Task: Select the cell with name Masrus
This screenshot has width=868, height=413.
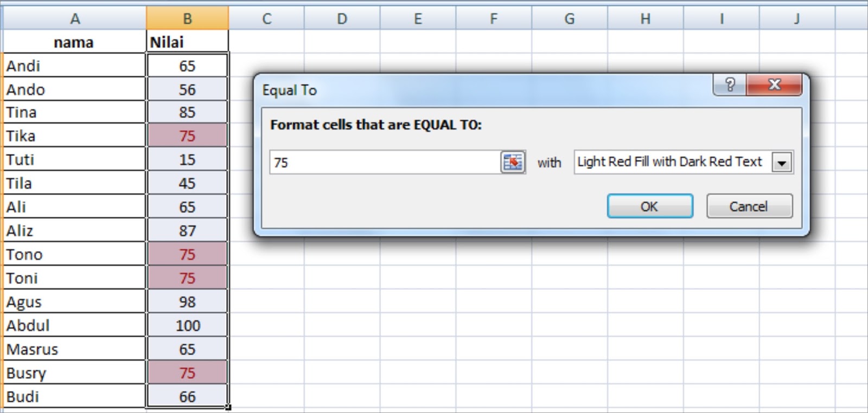Action: [x=74, y=349]
